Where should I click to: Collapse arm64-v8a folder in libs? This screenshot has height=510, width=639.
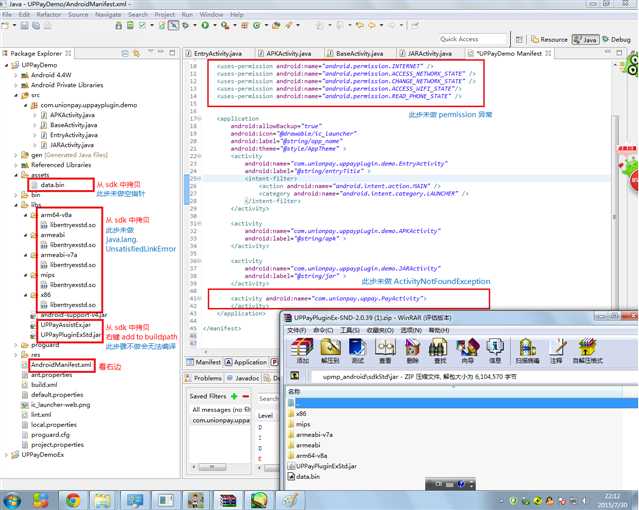25,215
